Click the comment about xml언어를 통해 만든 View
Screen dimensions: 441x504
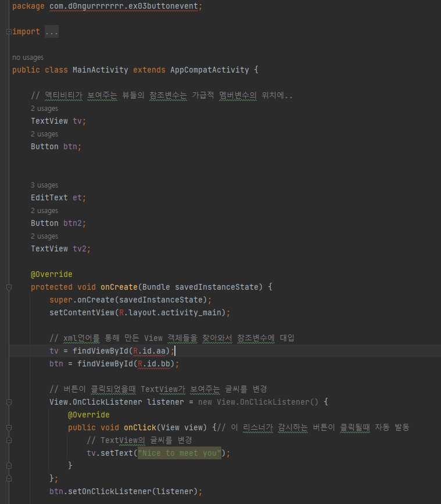point(172,338)
